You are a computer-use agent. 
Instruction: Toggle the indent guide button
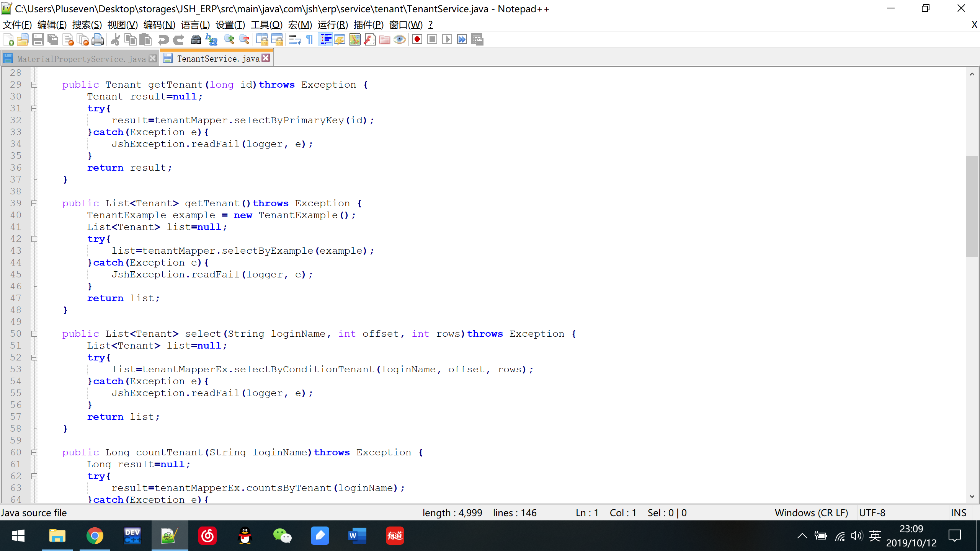click(x=325, y=39)
